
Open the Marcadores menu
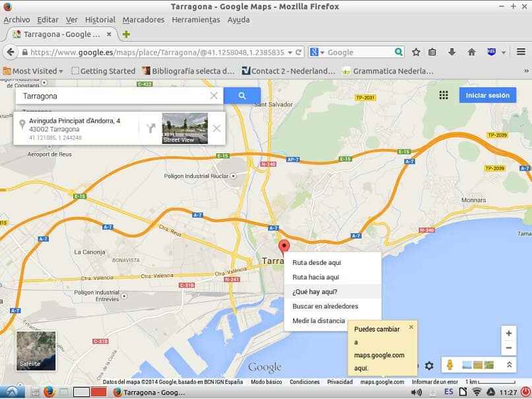143,20
